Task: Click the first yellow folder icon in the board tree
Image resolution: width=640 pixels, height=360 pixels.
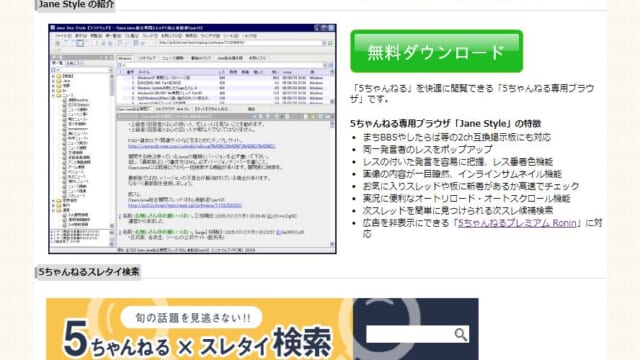Action: click(x=59, y=76)
